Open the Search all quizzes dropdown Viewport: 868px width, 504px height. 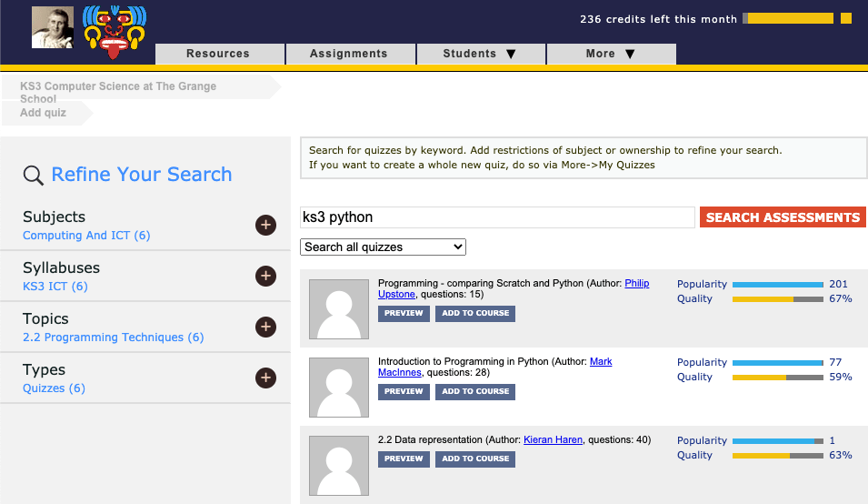tap(383, 247)
